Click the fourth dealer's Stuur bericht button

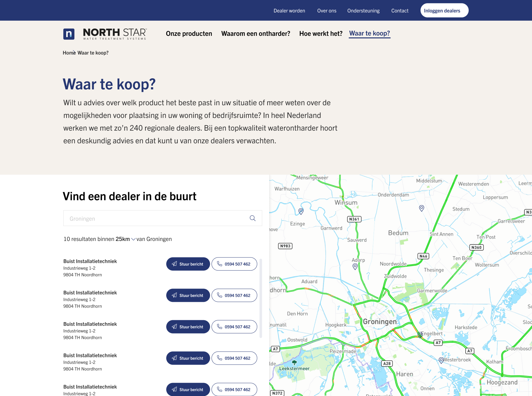(188, 358)
